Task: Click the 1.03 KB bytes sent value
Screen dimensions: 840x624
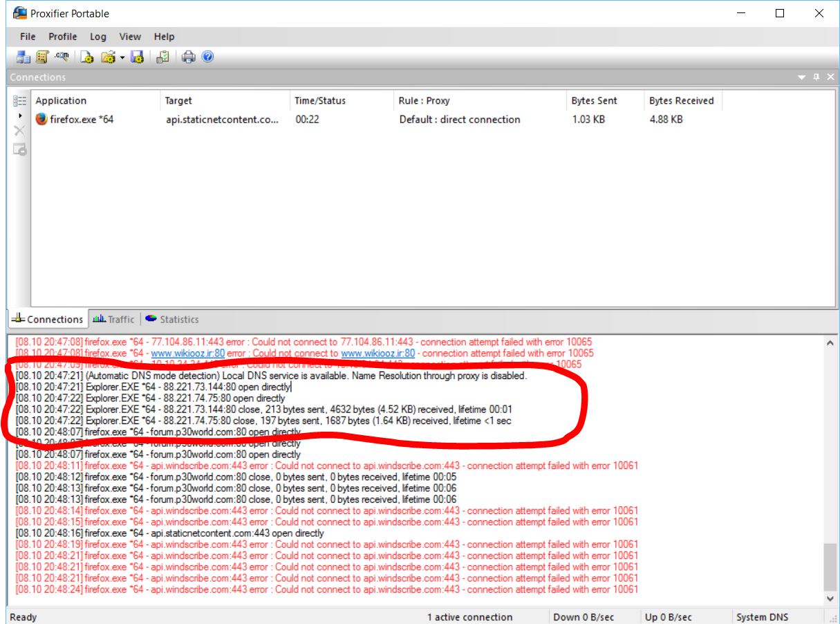Action: coord(588,120)
